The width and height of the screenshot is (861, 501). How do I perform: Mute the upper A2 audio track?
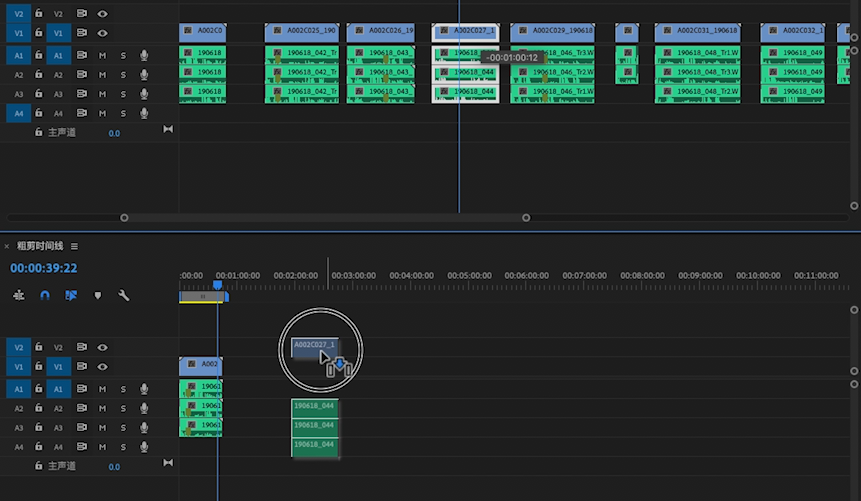102,75
